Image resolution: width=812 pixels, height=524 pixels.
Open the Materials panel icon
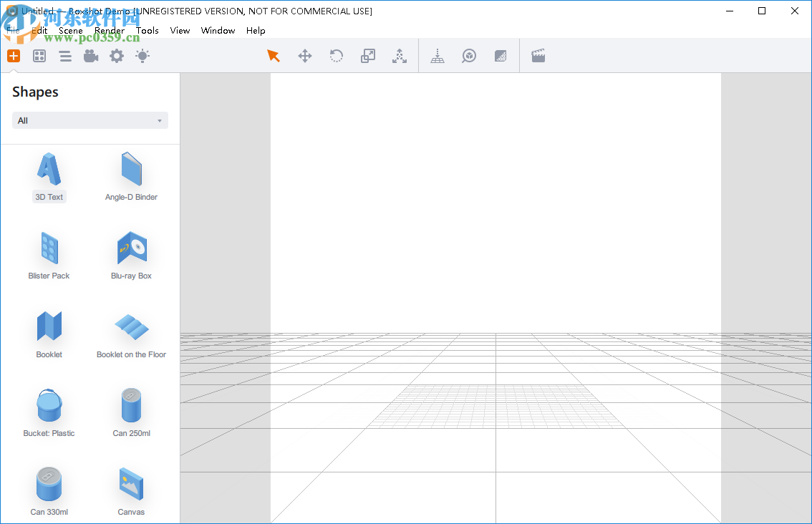tap(39, 55)
